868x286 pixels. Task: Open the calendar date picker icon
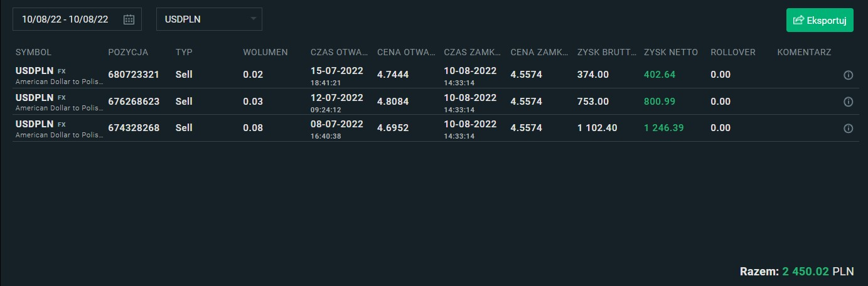129,19
